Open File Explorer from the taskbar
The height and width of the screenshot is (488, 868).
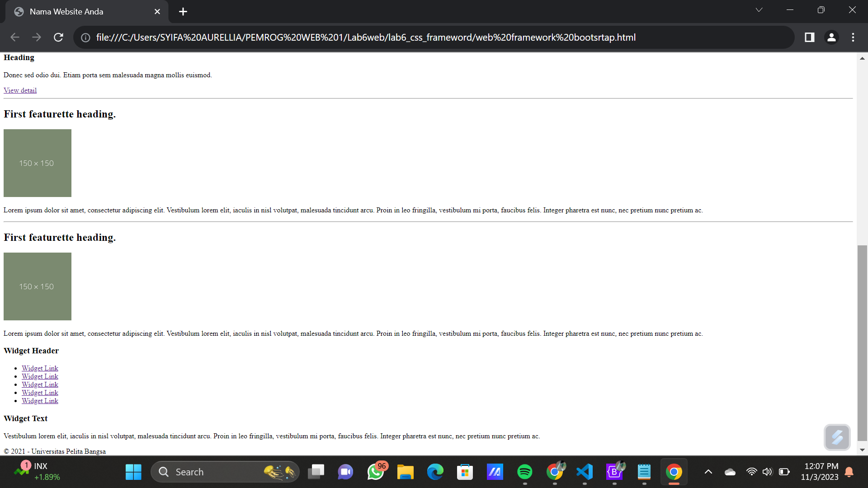coord(406,472)
